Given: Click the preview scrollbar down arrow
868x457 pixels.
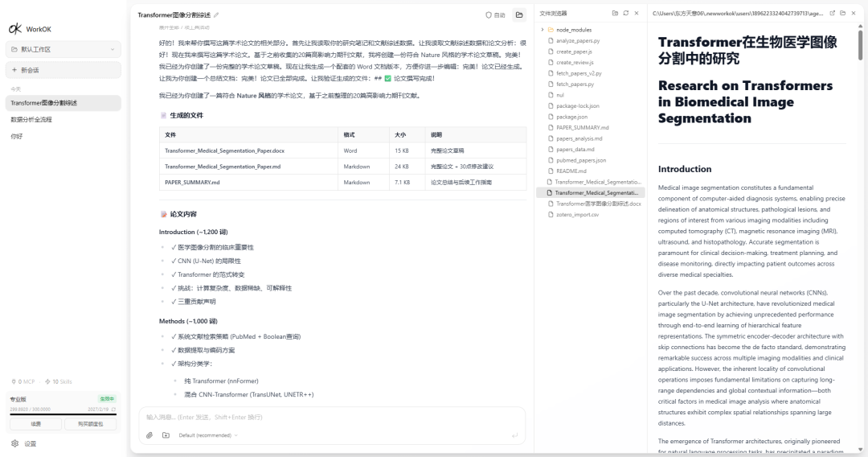Looking at the screenshot, I should tap(860, 450).
